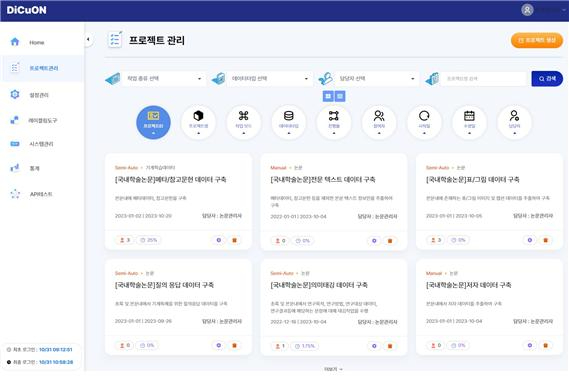Delete the 전문 텍스트 데이터 구축 project card
Viewport: 569px width, 376px height.
click(x=390, y=241)
